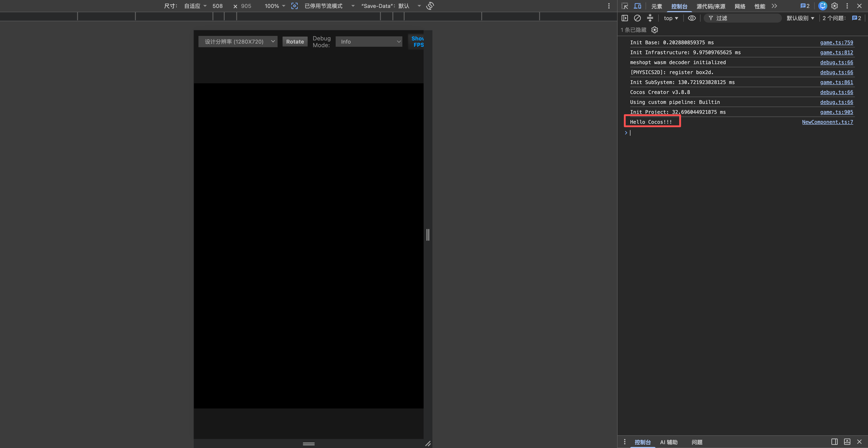The width and height of the screenshot is (868, 448).
Task: Select the AI 辅助 drawer tab
Action: tap(669, 442)
